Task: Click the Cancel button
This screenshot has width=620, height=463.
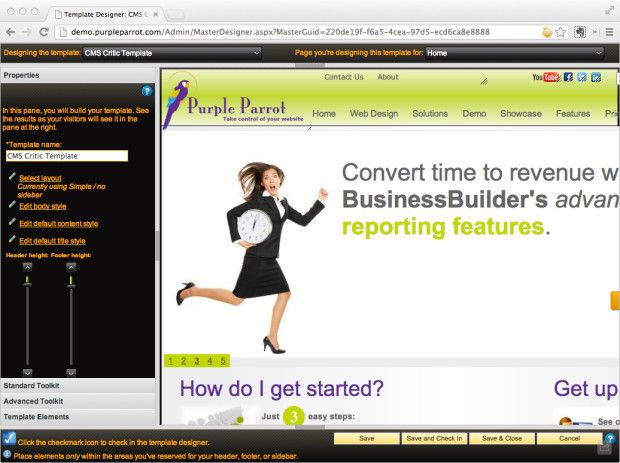Action: point(569,438)
